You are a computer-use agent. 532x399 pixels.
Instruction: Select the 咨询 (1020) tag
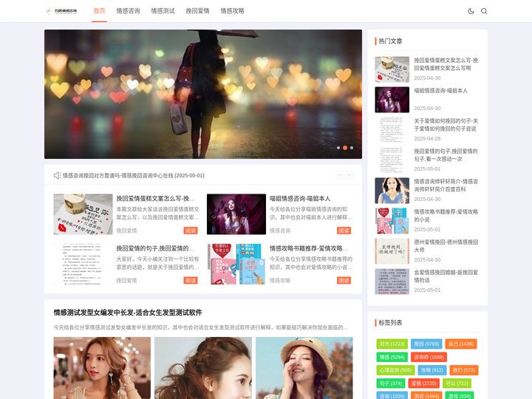click(x=392, y=396)
